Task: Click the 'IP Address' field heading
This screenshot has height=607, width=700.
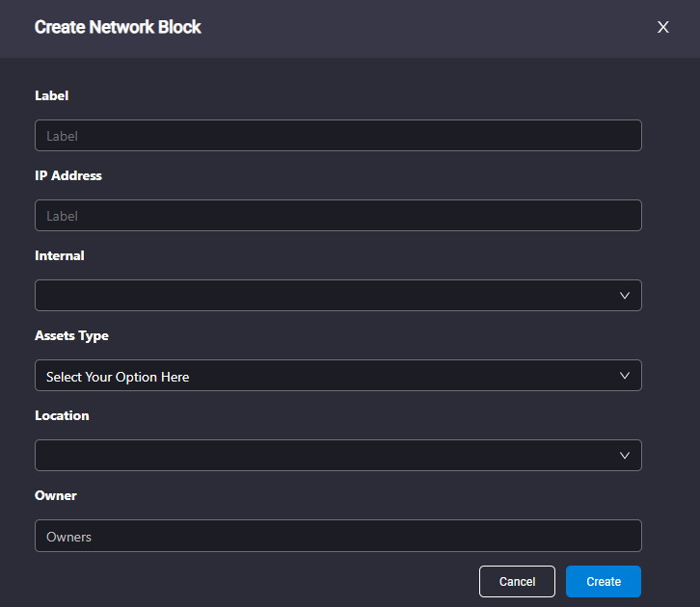Action: 68,175
